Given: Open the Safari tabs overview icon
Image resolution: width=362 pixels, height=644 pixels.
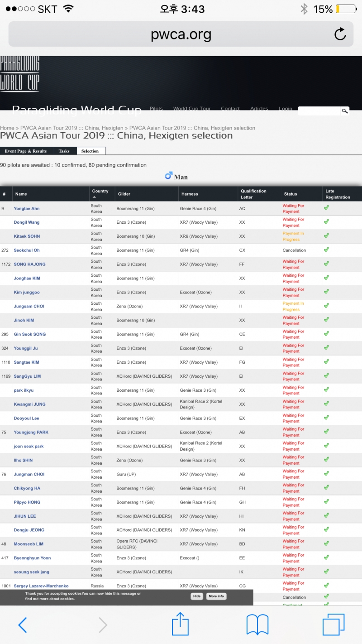Looking at the screenshot, I should point(333,625).
